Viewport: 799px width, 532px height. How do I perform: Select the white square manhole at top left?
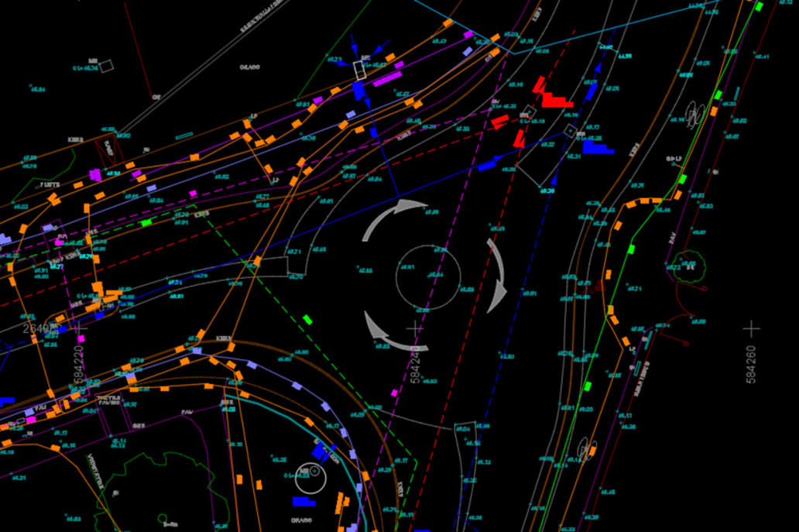click(x=106, y=66)
